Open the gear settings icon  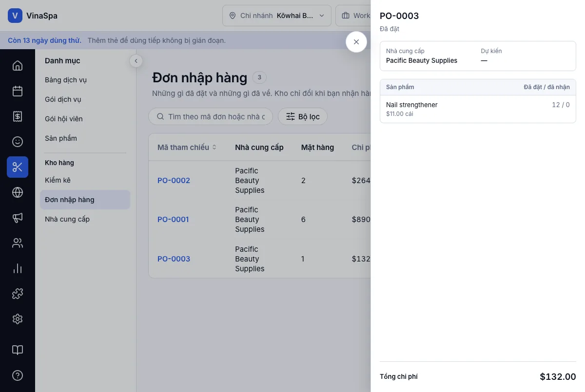pos(18,319)
